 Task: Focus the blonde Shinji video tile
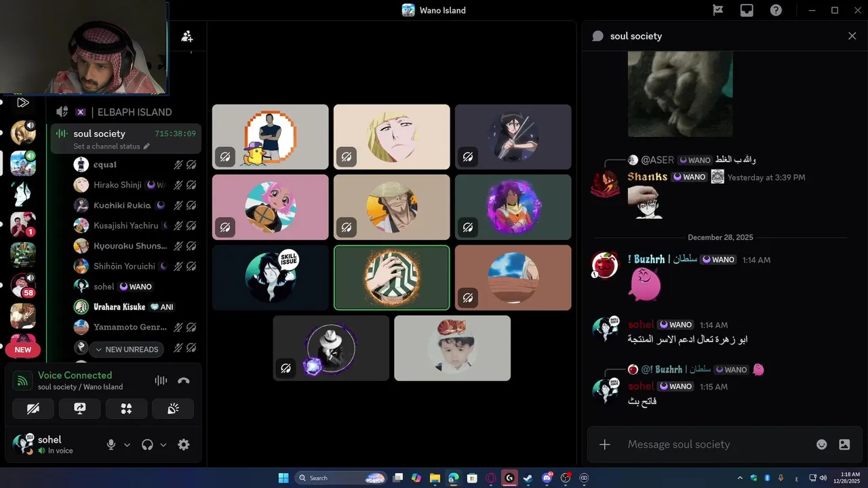tap(392, 137)
